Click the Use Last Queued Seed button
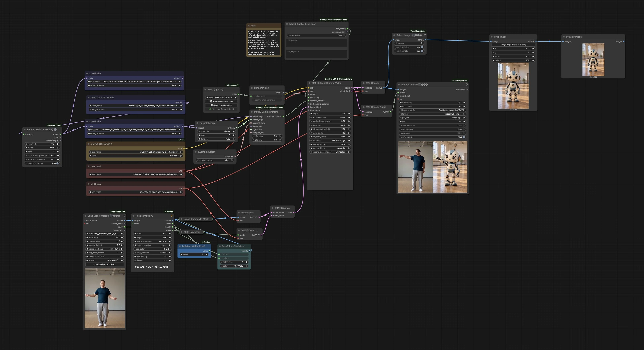The image size is (644, 350). pos(221,109)
